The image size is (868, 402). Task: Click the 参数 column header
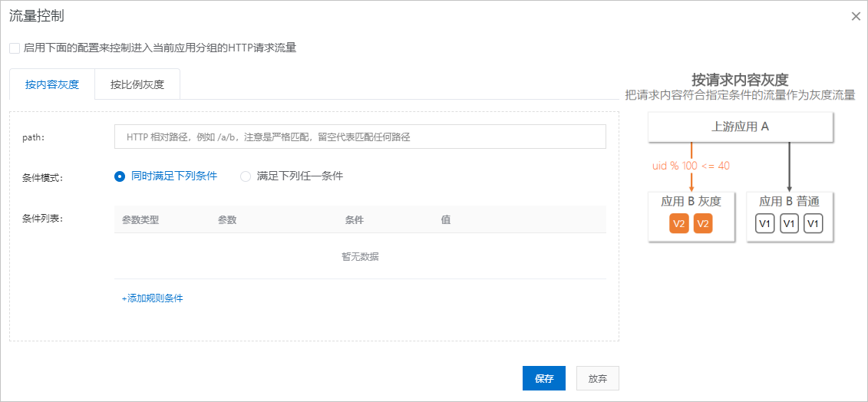tap(227, 219)
